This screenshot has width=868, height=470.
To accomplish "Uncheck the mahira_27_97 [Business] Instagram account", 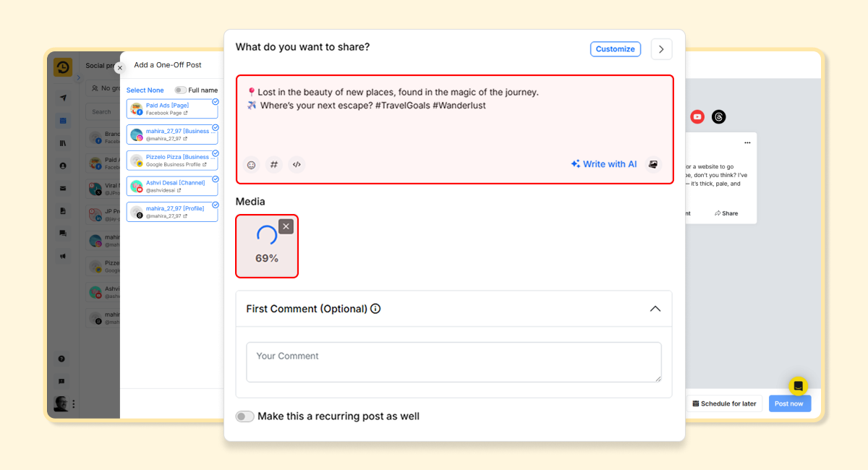I will point(216,128).
